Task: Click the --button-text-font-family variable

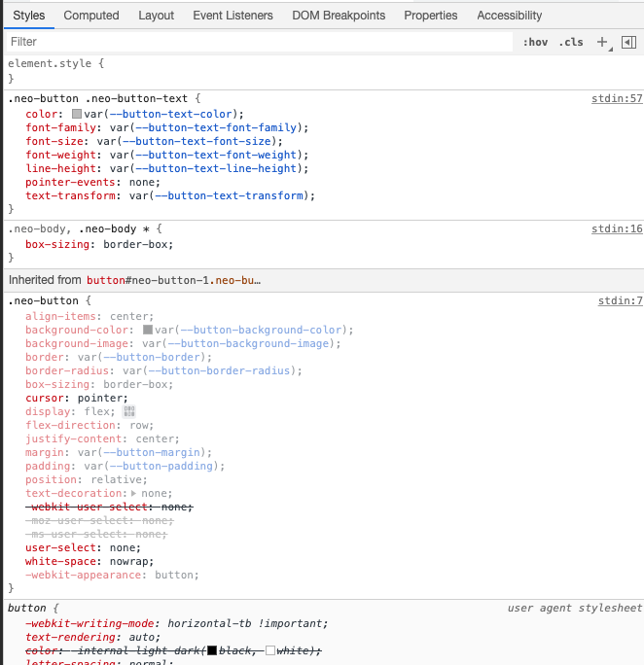Action: (216, 127)
